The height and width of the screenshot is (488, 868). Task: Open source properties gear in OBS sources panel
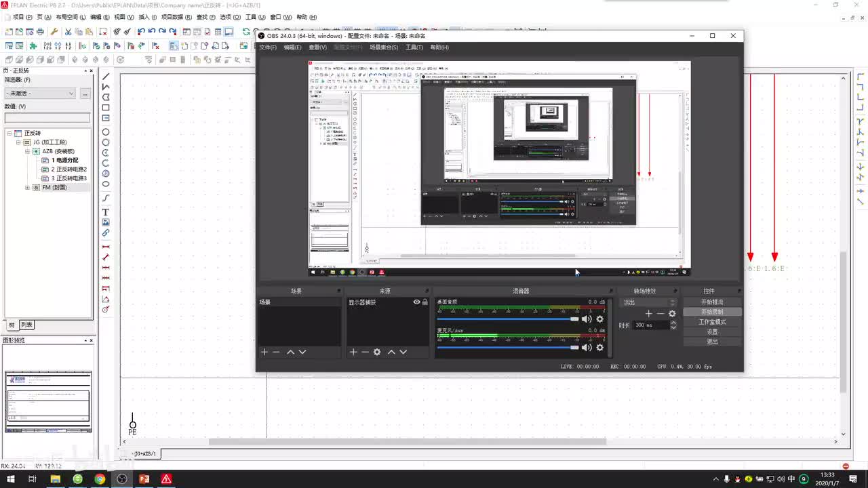(x=377, y=352)
